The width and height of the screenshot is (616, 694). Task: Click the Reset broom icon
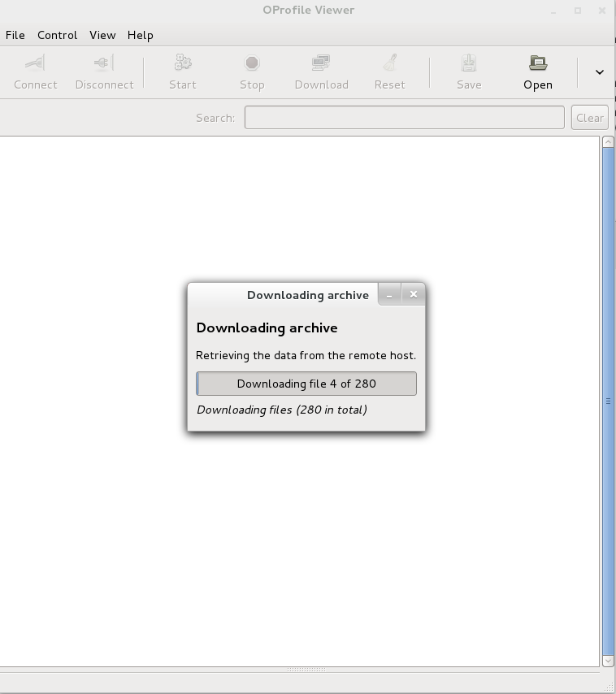pos(389,63)
